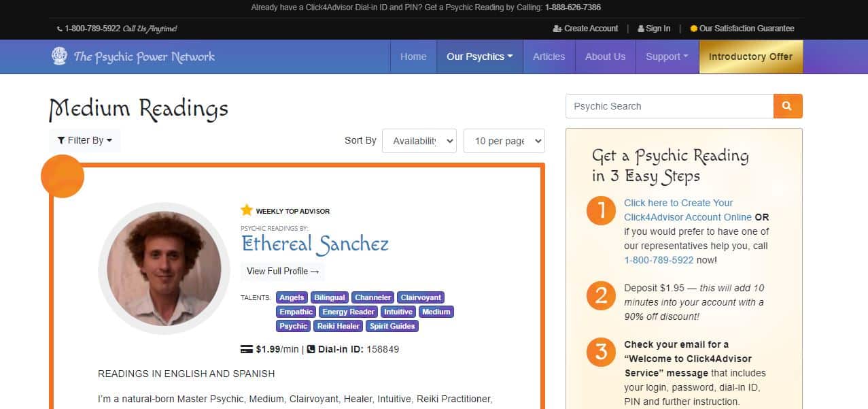Click the orange search magnifier button
The image size is (868, 409).
click(788, 106)
